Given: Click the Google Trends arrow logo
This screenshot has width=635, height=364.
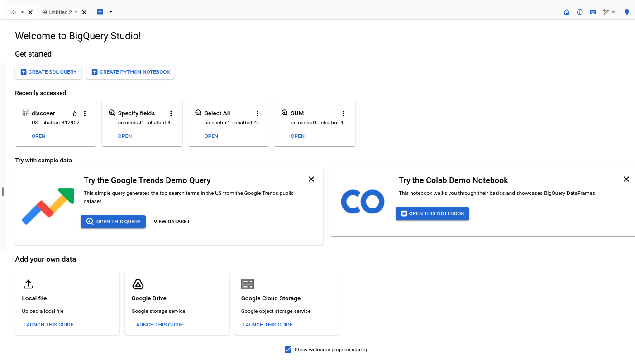Looking at the screenshot, I should (x=48, y=206).
